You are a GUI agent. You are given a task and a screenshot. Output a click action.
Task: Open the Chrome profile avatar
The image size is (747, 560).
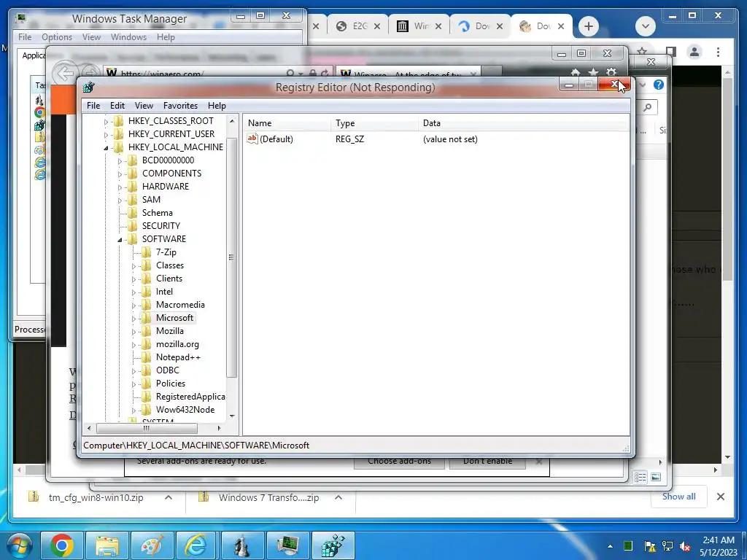(694, 52)
